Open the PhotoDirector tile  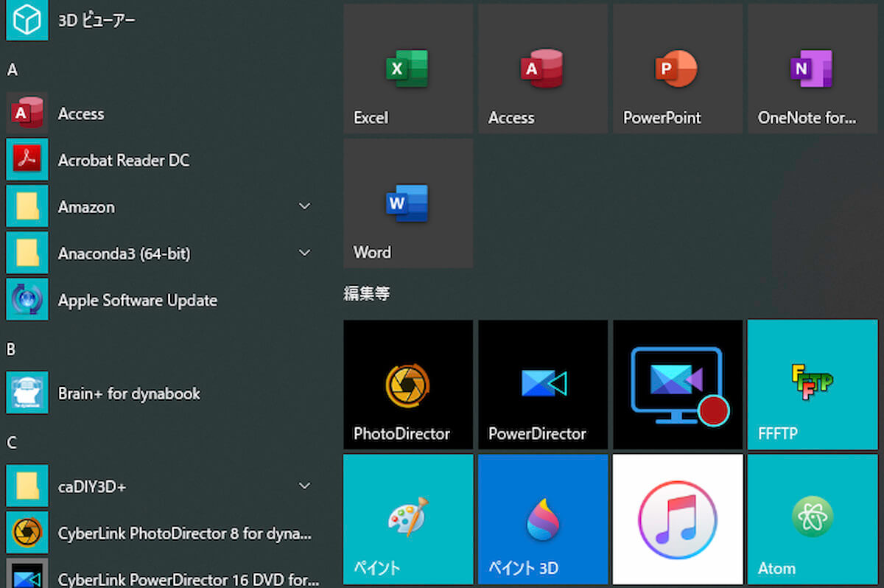click(x=408, y=385)
